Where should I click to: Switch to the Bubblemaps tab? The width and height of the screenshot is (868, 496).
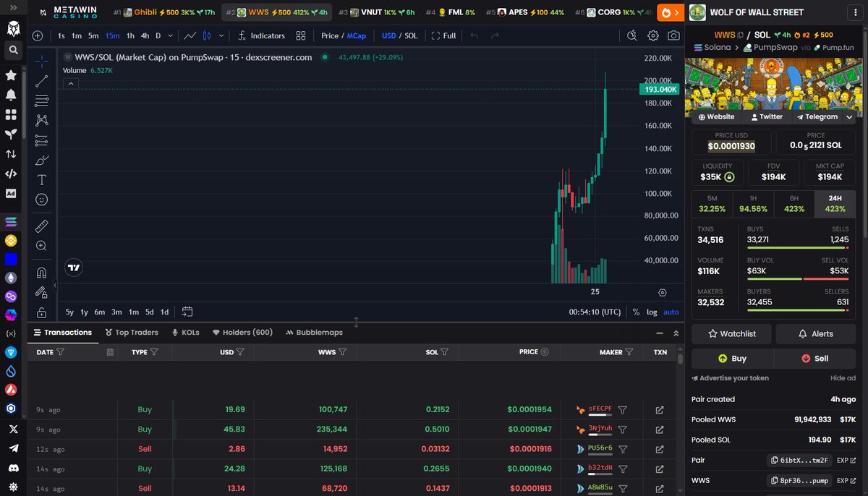(x=314, y=333)
